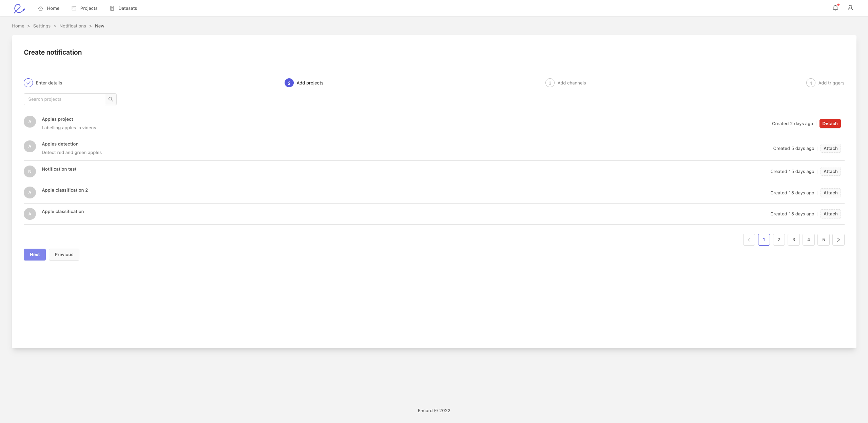Select pagination page 2
868x423 pixels.
pos(779,239)
